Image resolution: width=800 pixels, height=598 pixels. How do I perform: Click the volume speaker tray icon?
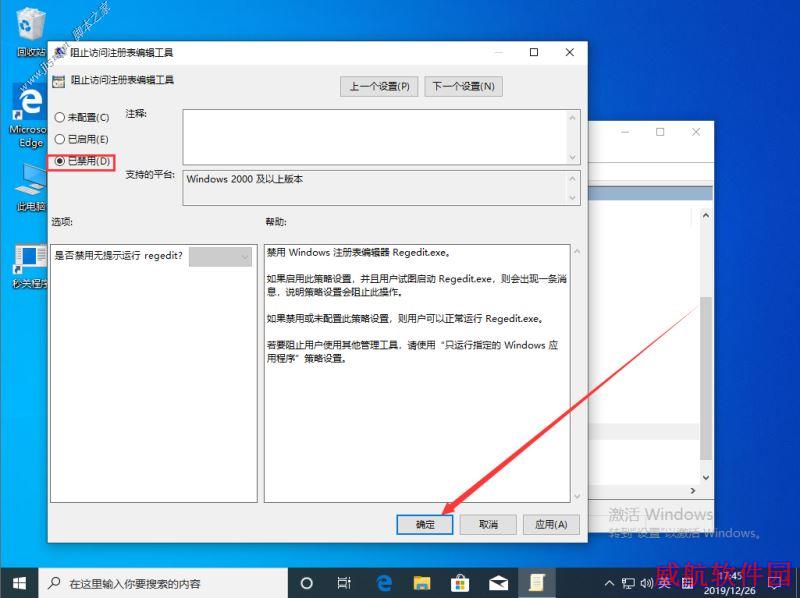[x=646, y=583]
